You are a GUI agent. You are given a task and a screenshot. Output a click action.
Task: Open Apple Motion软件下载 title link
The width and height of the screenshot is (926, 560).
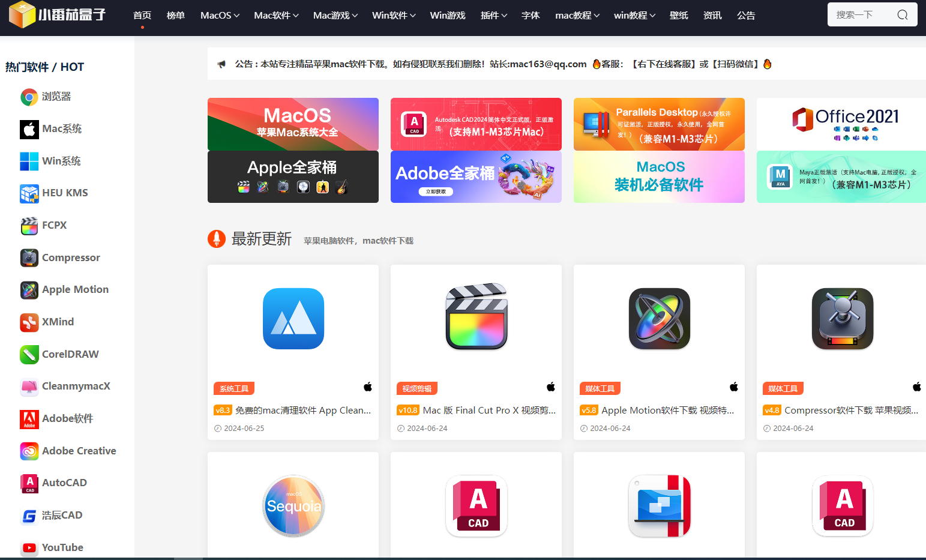(x=668, y=411)
